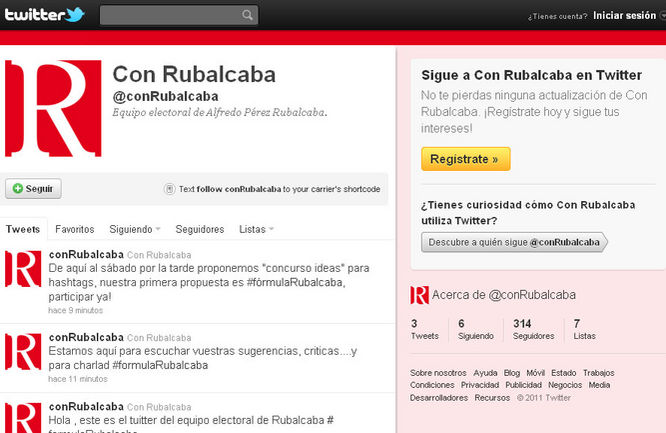Open Publicidad footer link
The width and height of the screenshot is (666, 433).
523,385
